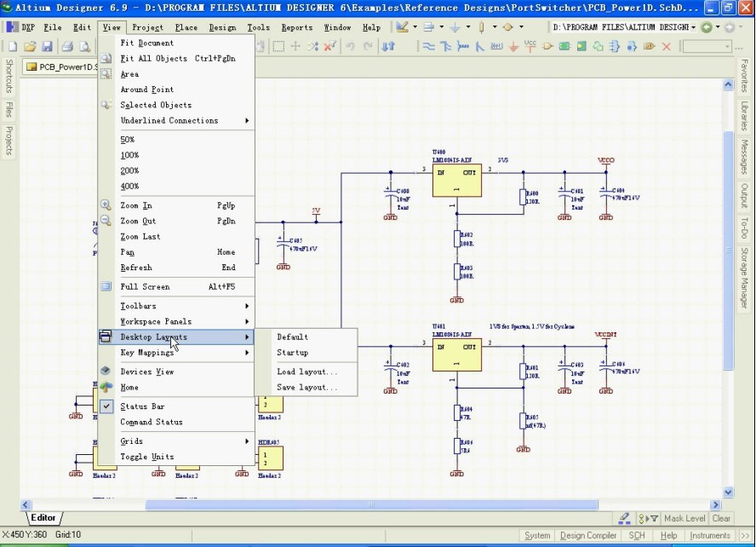The height and width of the screenshot is (547, 756).
Task: Click the horizontal scrollbar thumb
Action: [371, 504]
